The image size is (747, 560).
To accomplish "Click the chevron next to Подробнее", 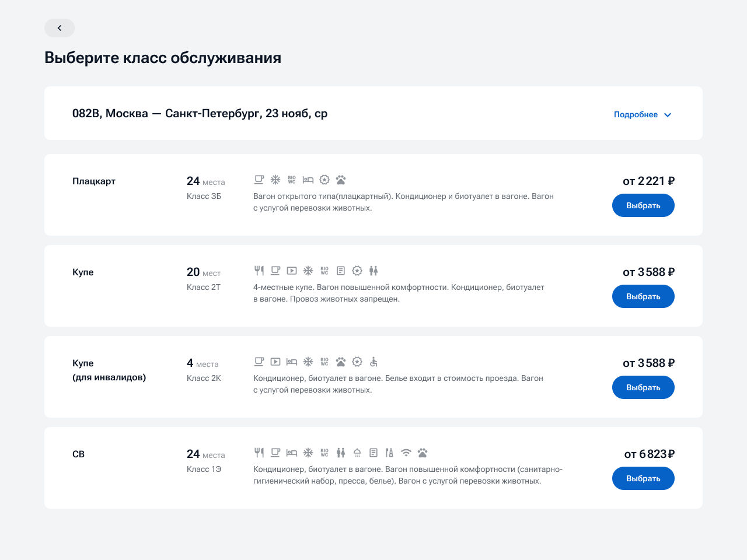I will click(668, 115).
